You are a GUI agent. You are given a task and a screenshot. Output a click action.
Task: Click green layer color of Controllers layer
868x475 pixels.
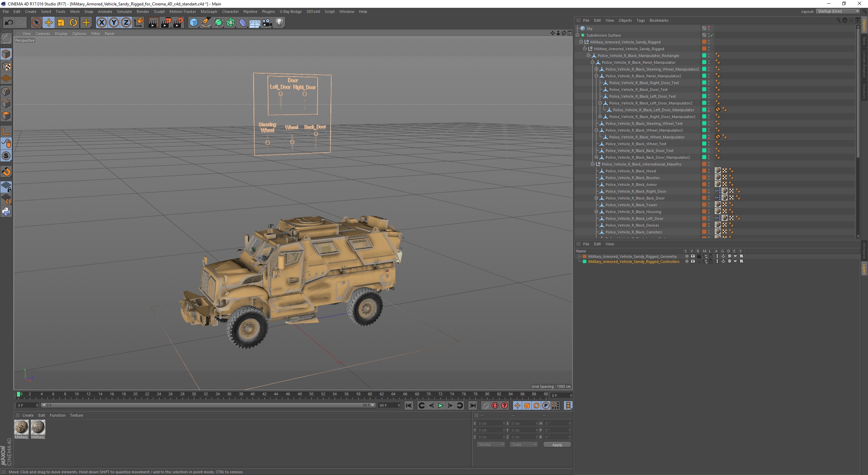click(x=585, y=262)
